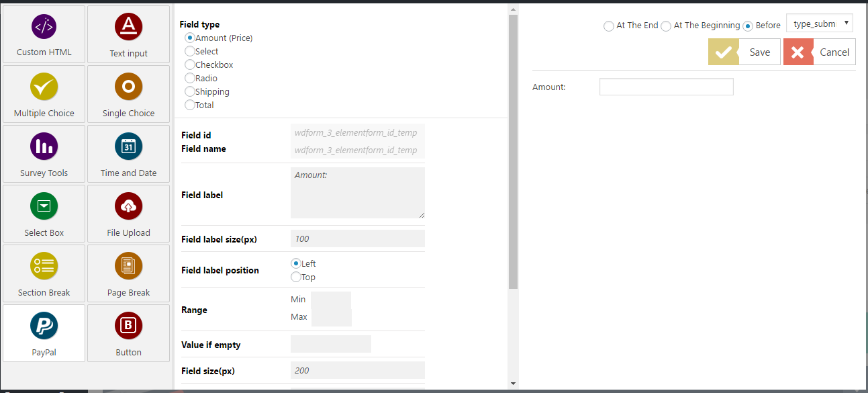Add a PayPal field to the form
Viewport: 868px width, 393px height.
tap(44, 333)
